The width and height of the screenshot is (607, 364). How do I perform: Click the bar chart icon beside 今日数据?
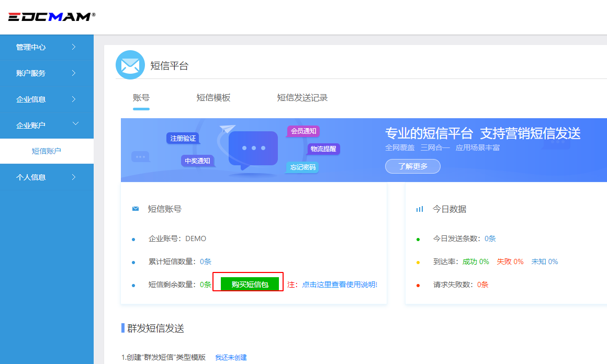419,209
